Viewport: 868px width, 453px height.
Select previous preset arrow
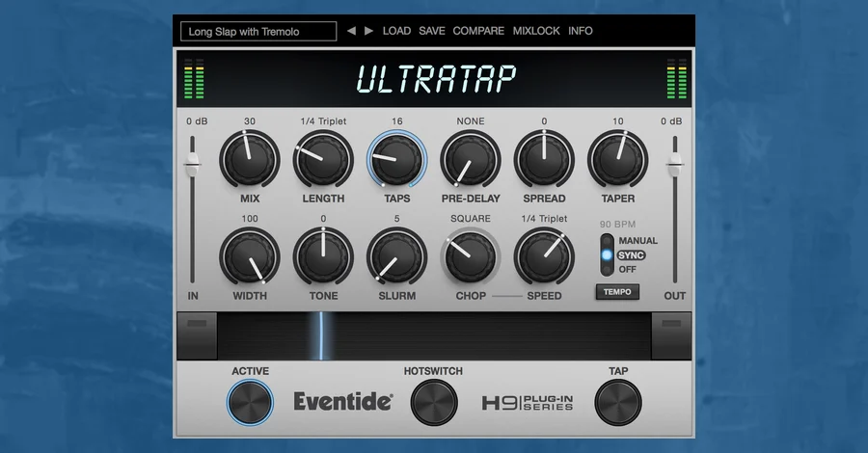[x=351, y=31]
